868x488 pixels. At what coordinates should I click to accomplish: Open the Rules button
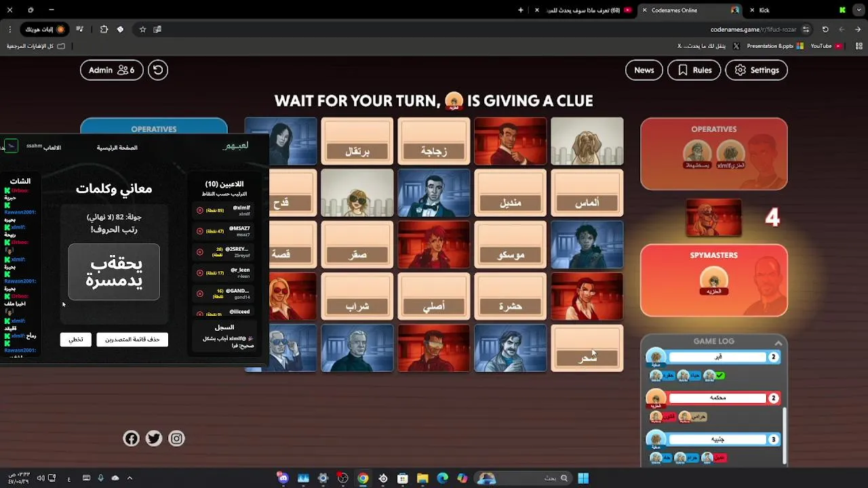[694, 70]
